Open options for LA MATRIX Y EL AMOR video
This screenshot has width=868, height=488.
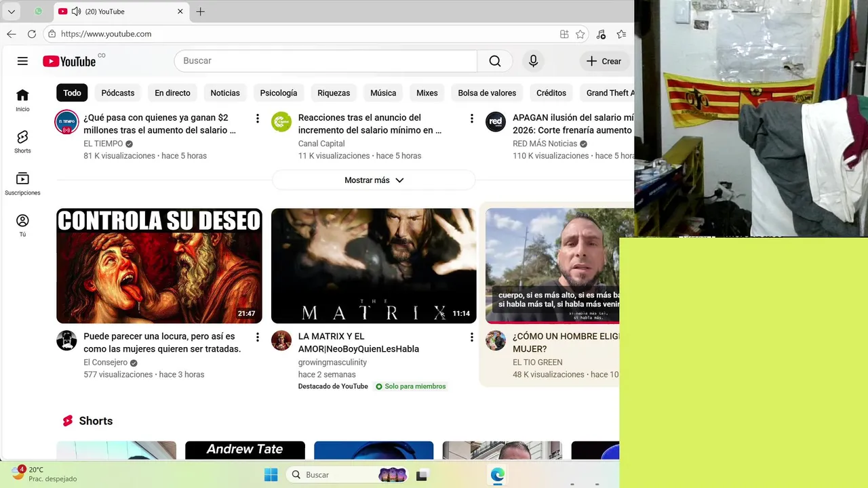pyautogui.click(x=471, y=337)
